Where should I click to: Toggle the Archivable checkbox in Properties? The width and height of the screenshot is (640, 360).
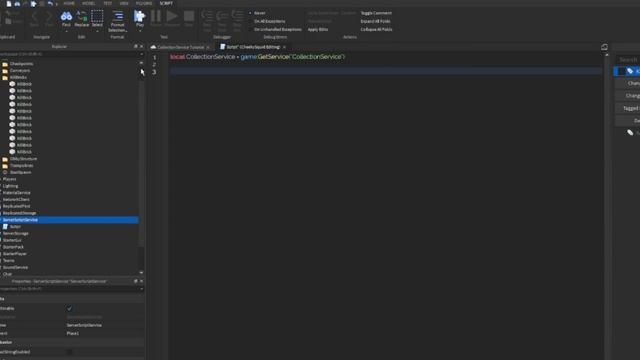(69, 309)
